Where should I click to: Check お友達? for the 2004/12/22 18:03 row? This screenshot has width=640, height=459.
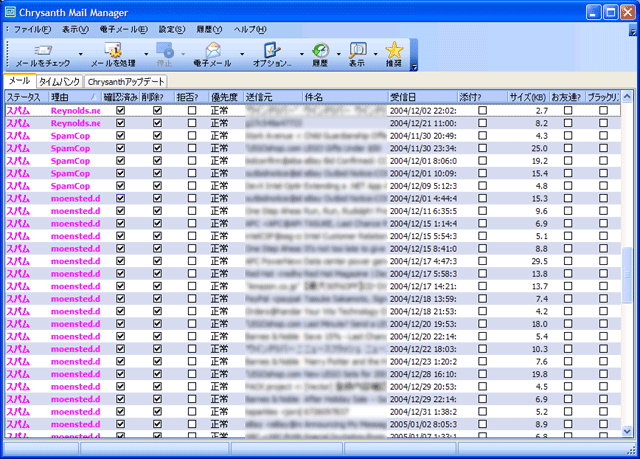click(568, 349)
